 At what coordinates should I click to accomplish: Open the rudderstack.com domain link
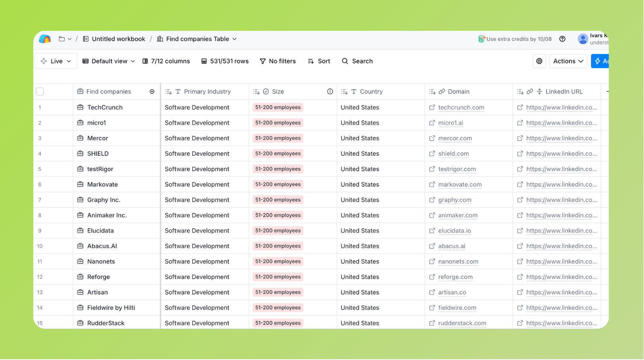(x=462, y=323)
